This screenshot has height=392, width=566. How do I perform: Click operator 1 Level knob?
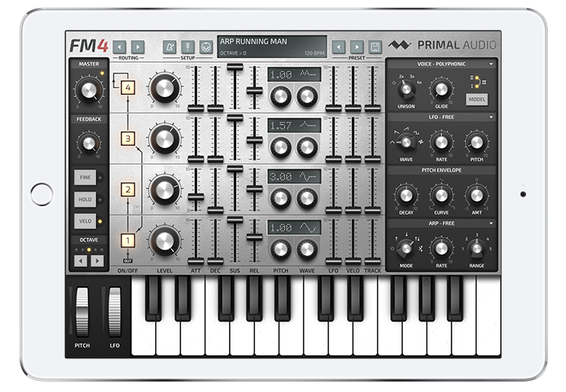tap(165, 241)
